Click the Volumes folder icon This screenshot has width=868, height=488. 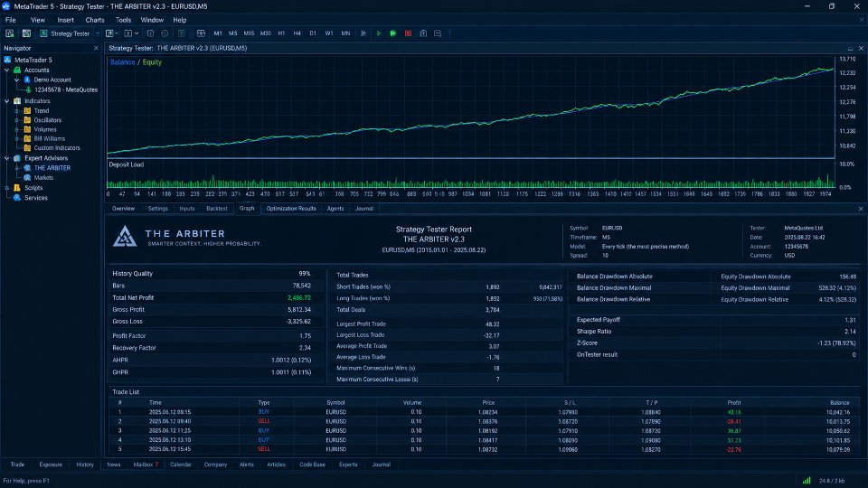[x=27, y=129]
